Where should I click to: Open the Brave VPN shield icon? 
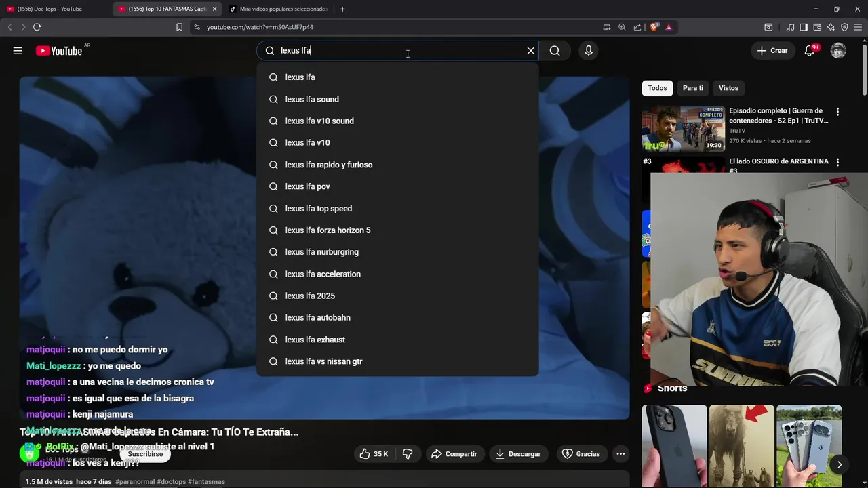(x=844, y=27)
